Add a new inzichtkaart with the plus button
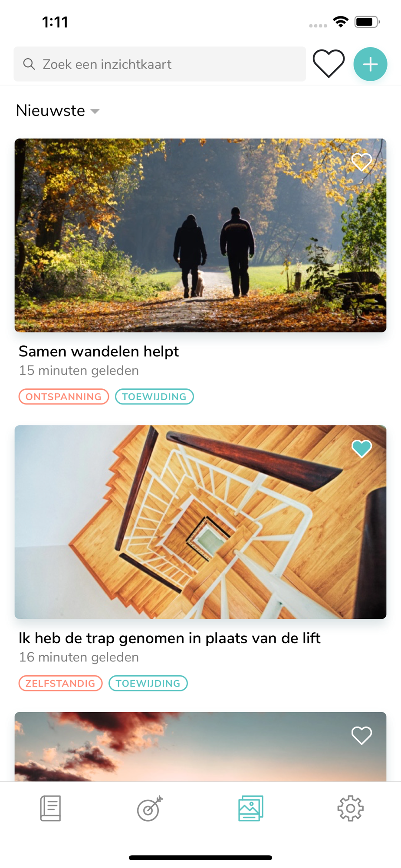This screenshot has width=401, height=868. coord(370,64)
